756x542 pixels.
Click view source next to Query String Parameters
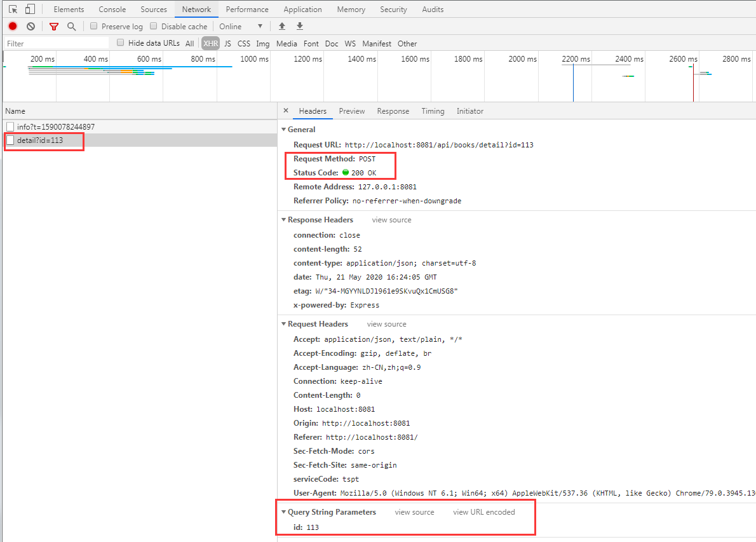(415, 512)
